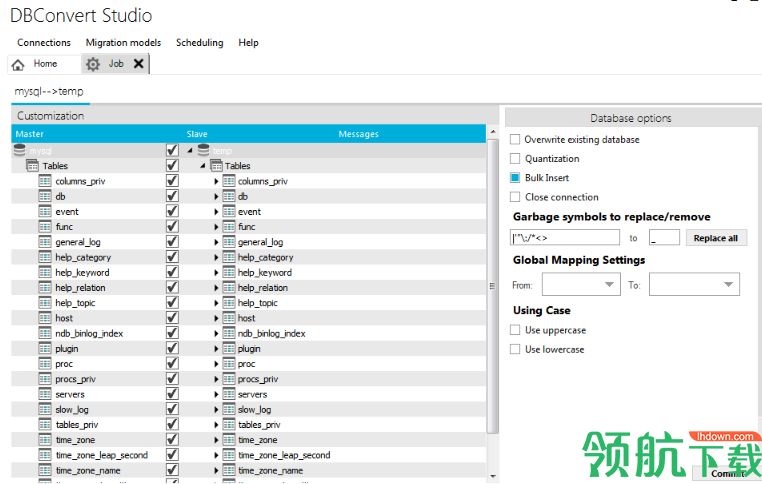Uncheck the Bulk Insert option
This screenshot has height=484, width=762.
(515, 178)
